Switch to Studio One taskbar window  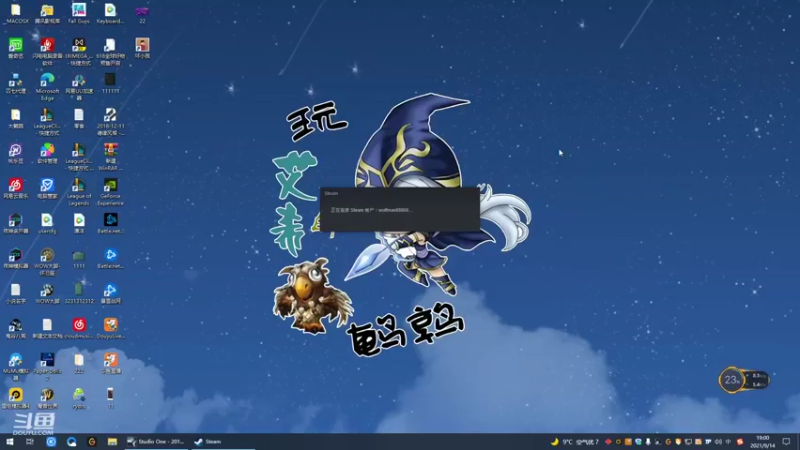156,441
